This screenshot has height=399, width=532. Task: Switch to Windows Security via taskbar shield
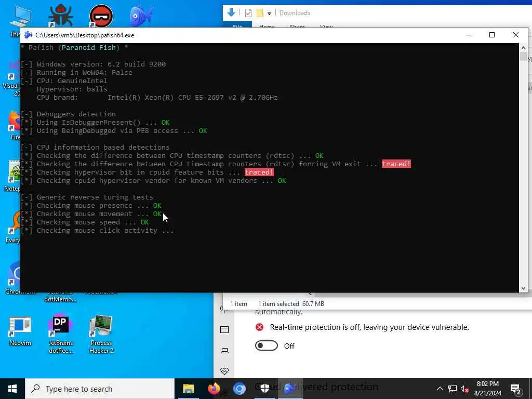point(264,389)
